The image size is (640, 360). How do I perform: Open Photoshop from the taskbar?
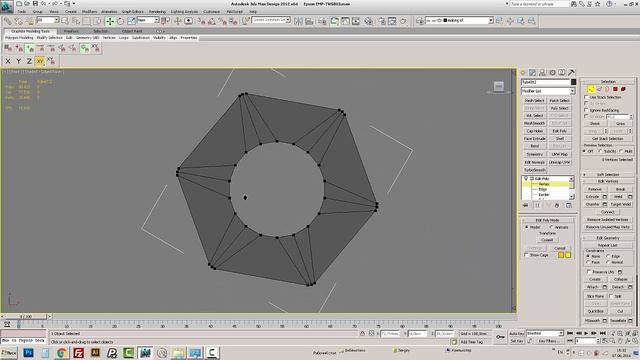coord(28,353)
